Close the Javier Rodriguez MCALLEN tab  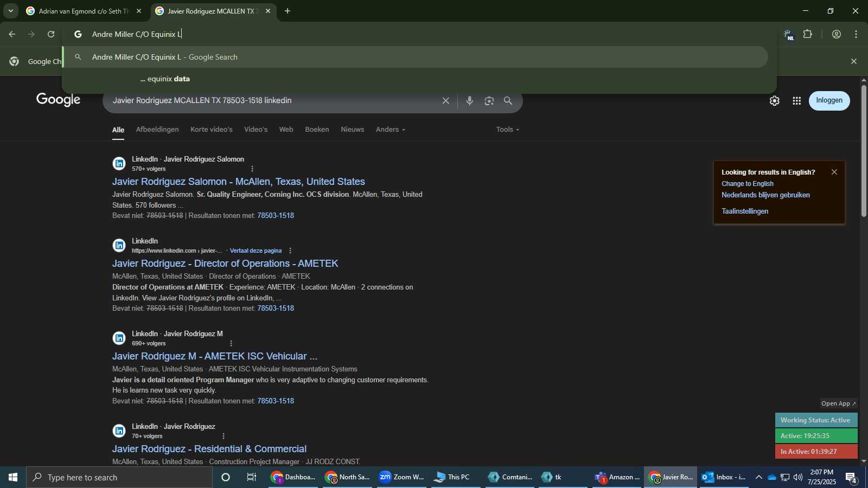pos(268,11)
